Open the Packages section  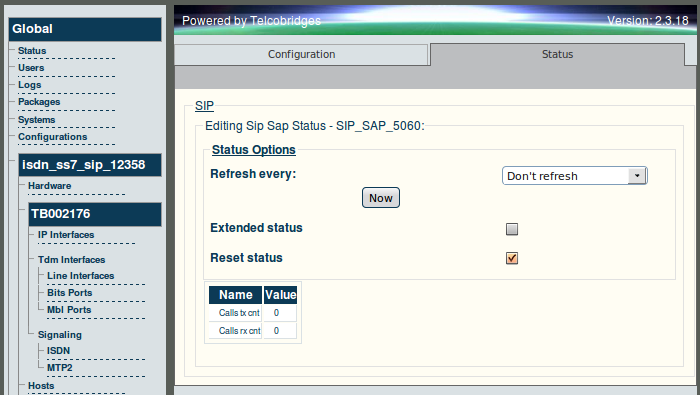point(39,102)
